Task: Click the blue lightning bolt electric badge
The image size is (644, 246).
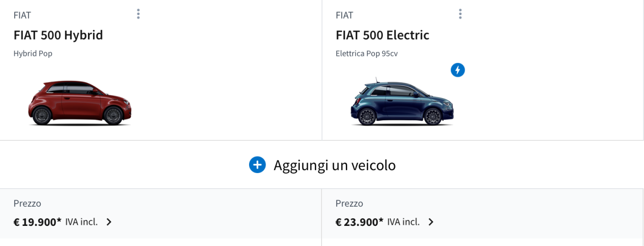Action: coord(457,70)
